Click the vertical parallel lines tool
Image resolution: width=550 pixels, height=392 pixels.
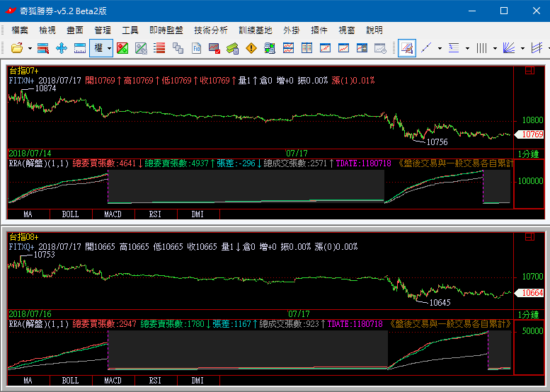481,48
